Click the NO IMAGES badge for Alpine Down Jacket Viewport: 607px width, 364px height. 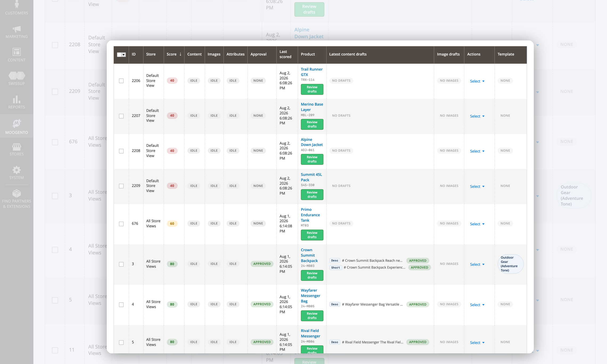pyautogui.click(x=449, y=151)
